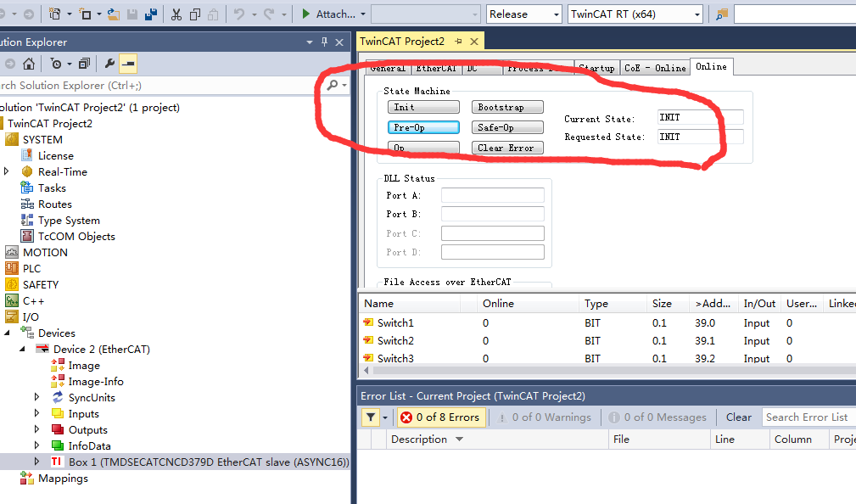This screenshot has height=504, width=856.
Task: Click the Init state button
Action: pyautogui.click(x=423, y=107)
